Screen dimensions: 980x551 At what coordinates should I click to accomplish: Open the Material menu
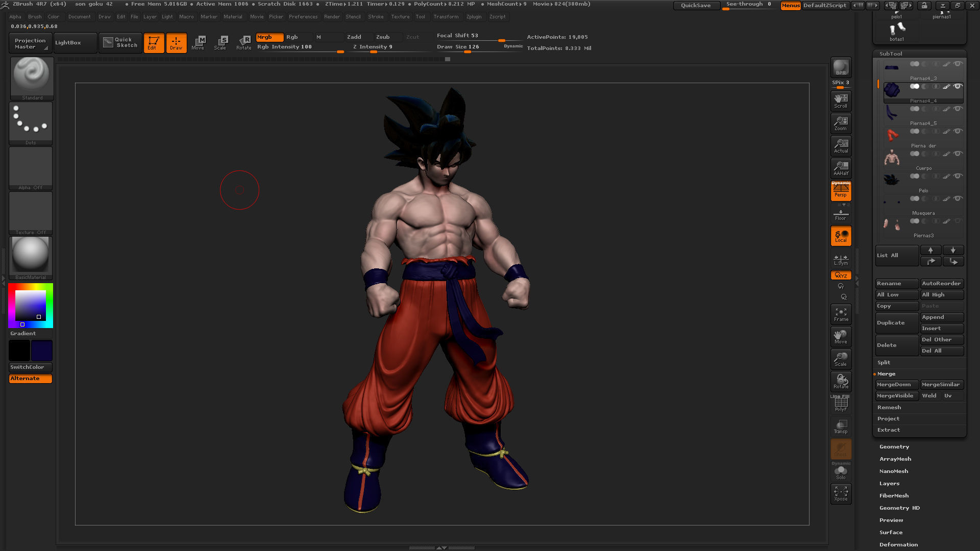pyautogui.click(x=233, y=17)
